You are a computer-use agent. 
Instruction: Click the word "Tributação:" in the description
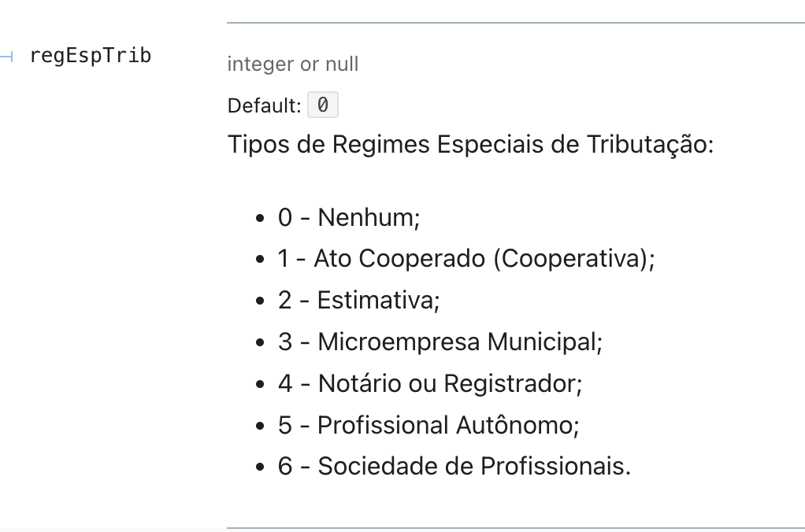pos(650,144)
